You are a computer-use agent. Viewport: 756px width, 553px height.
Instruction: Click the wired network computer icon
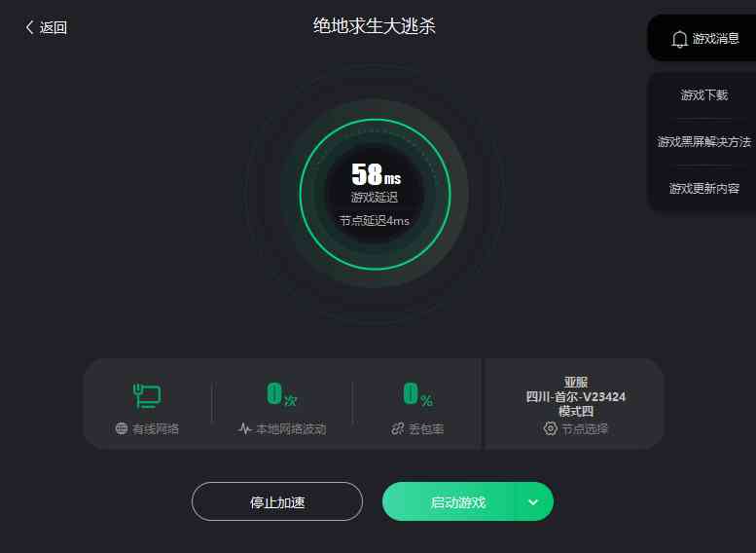147,395
